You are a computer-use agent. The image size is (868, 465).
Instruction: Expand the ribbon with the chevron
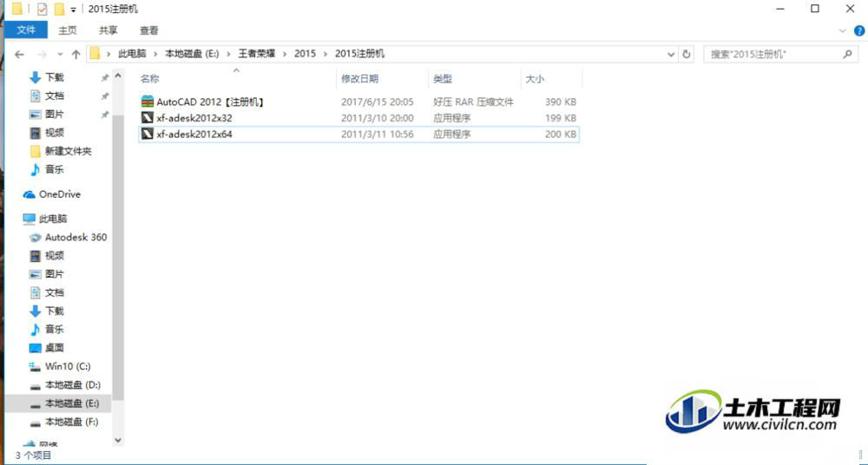(843, 31)
